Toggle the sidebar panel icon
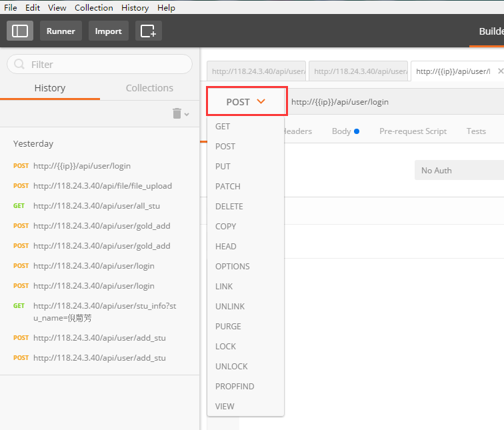This screenshot has height=430, width=504. [21, 31]
